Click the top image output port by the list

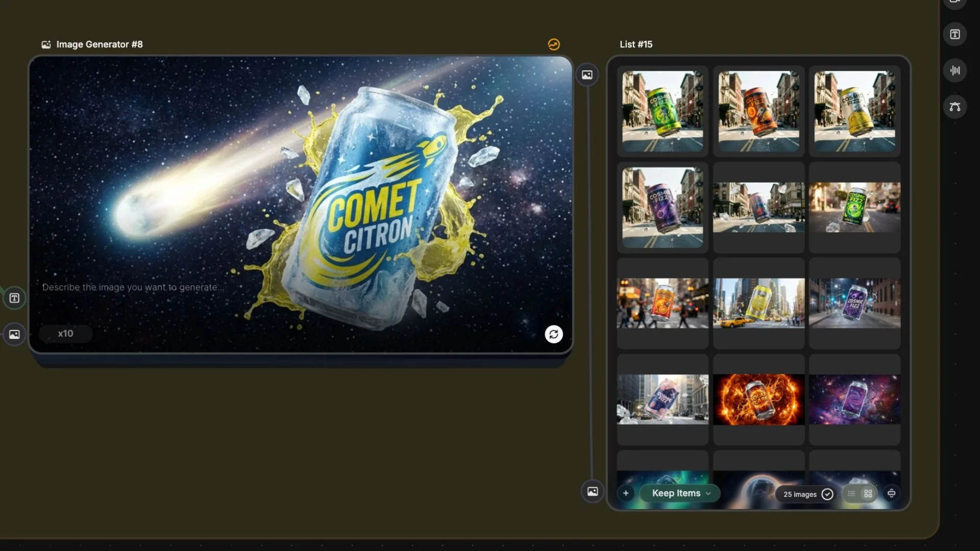587,75
